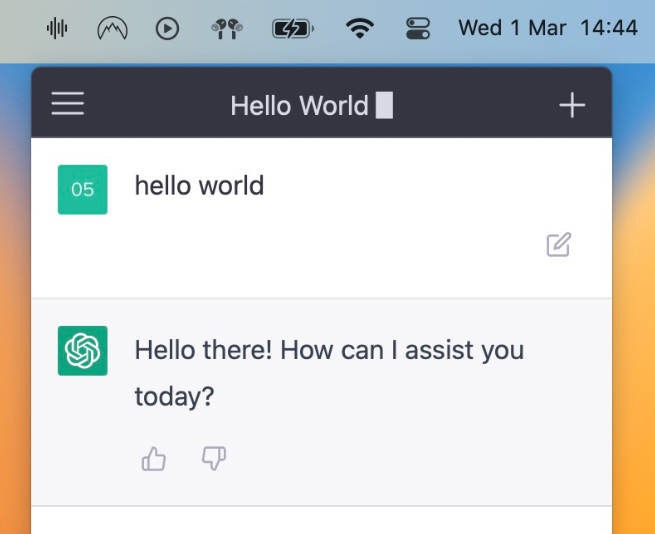
Task: Open the Wi-Fi menu
Action: pyautogui.click(x=358, y=29)
